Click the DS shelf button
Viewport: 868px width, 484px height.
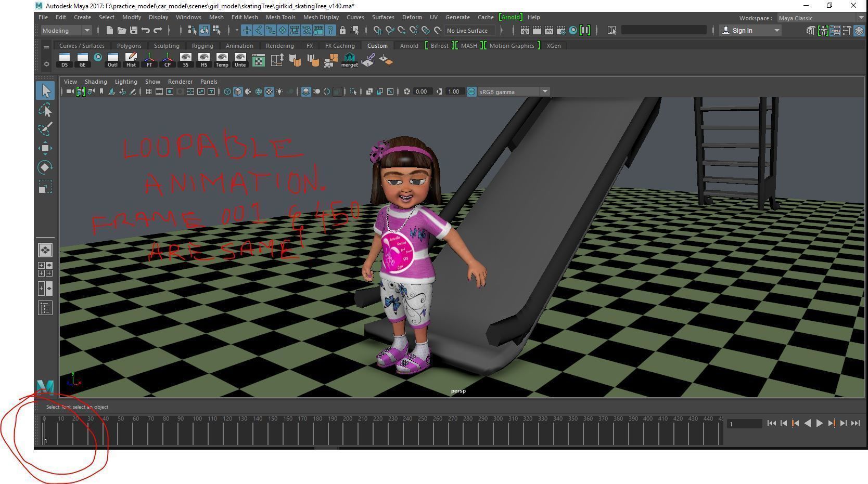click(x=65, y=60)
